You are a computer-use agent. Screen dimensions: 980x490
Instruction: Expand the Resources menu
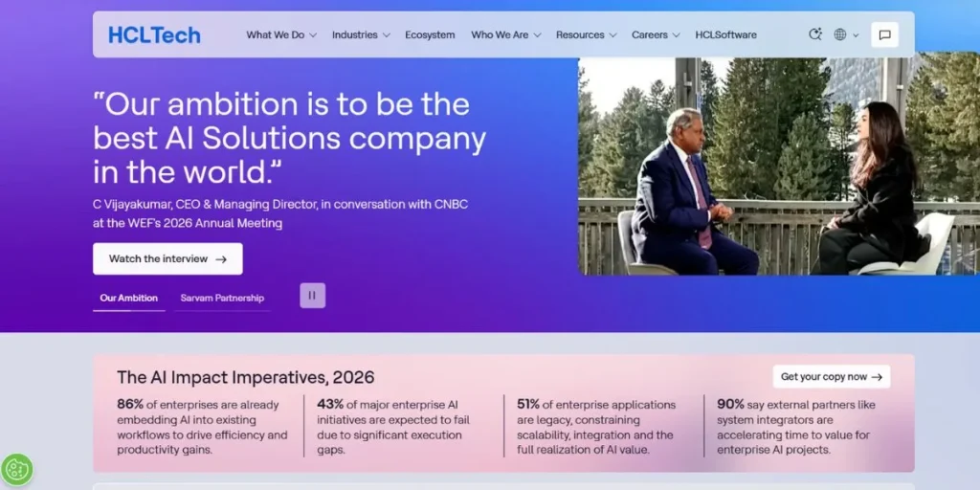click(x=587, y=35)
